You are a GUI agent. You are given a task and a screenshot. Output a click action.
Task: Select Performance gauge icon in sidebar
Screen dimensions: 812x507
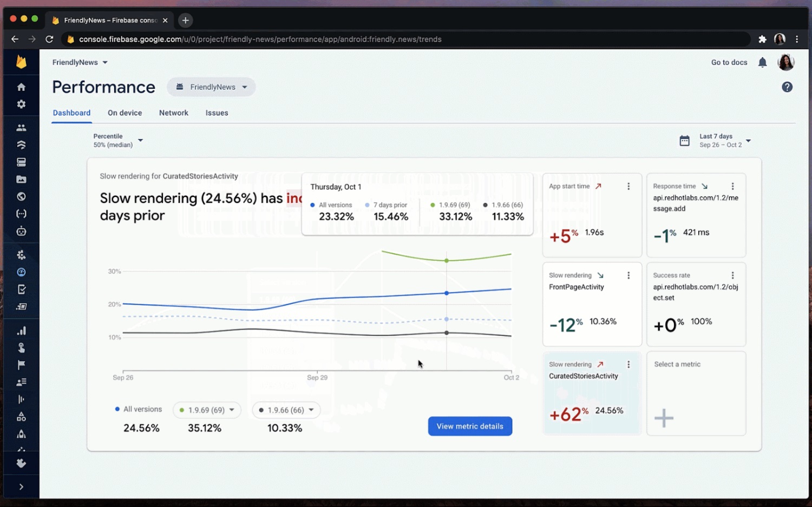(21, 272)
